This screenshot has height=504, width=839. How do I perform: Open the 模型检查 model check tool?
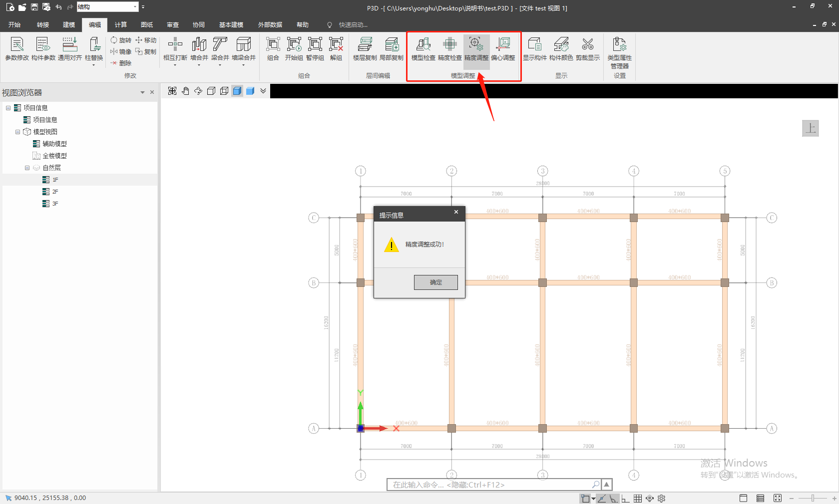point(423,48)
